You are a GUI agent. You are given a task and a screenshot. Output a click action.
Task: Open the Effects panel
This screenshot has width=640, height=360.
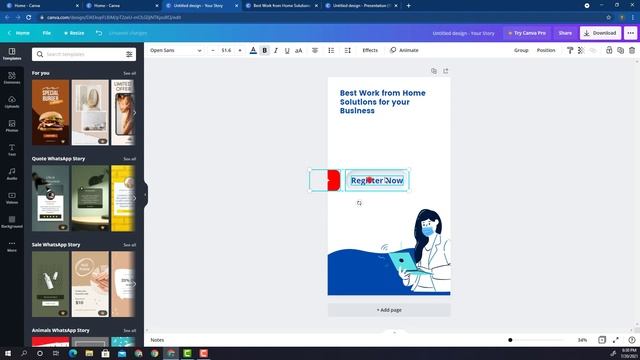[x=370, y=50]
